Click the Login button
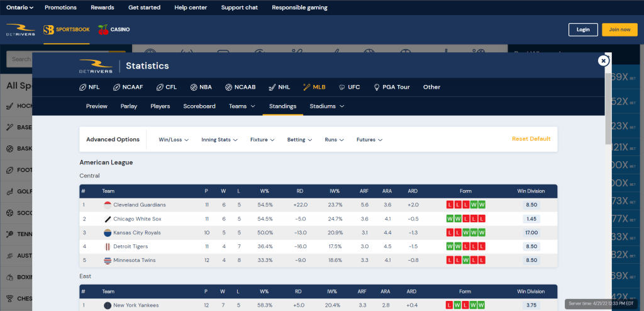Image resolution: width=644 pixels, height=311 pixels. coord(583,30)
